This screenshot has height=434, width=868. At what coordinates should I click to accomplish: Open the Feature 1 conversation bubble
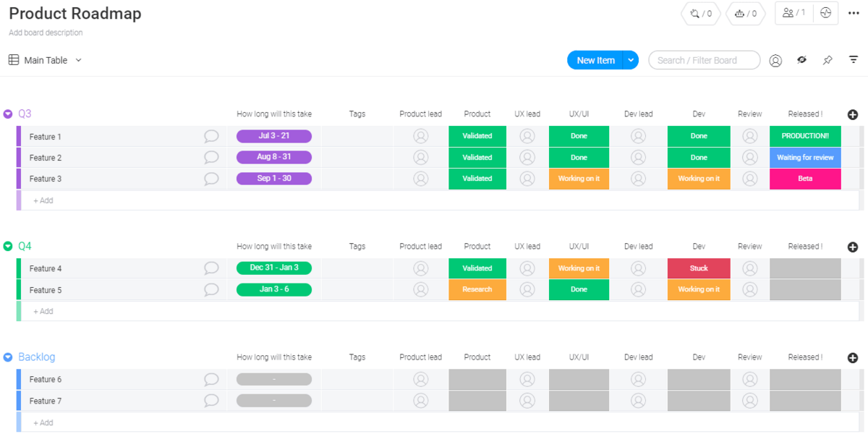pos(211,136)
